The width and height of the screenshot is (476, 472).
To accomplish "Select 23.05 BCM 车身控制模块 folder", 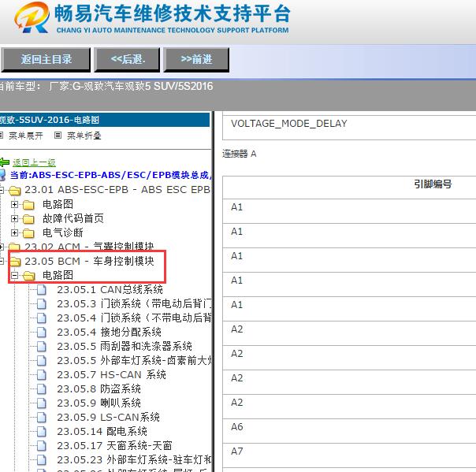I will point(89,261).
